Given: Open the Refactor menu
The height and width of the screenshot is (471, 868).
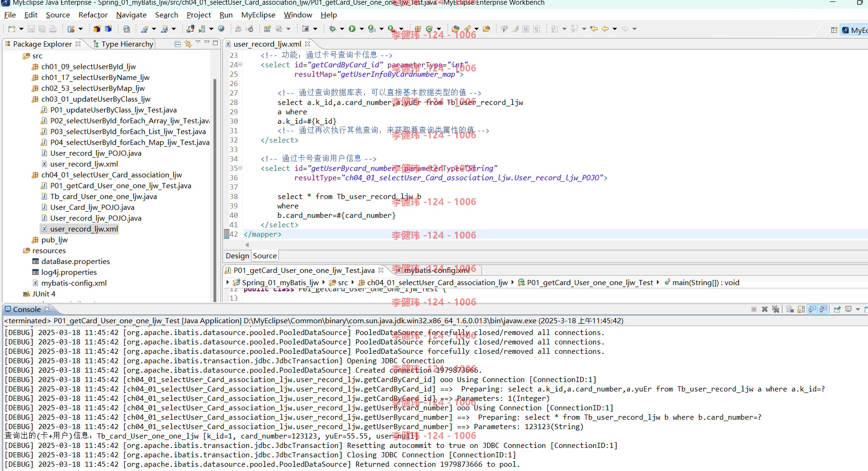Looking at the screenshot, I should [93, 15].
